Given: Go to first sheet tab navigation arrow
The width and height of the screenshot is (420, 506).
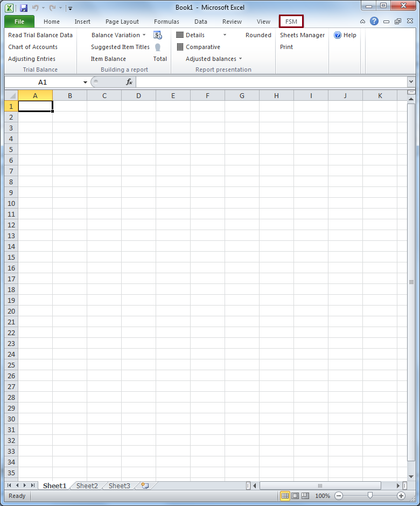Looking at the screenshot, I should point(9,486).
